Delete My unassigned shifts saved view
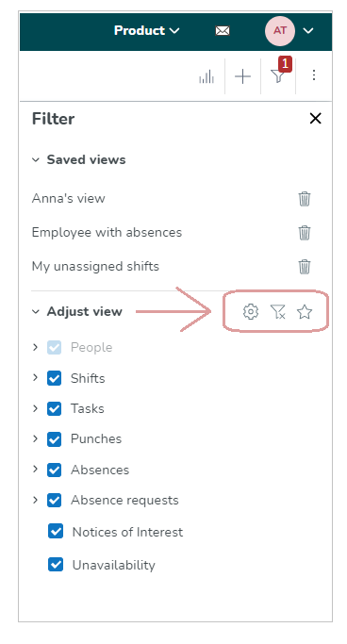This screenshot has width=347, height=644. pyautogui.click(x=305, y=267)
